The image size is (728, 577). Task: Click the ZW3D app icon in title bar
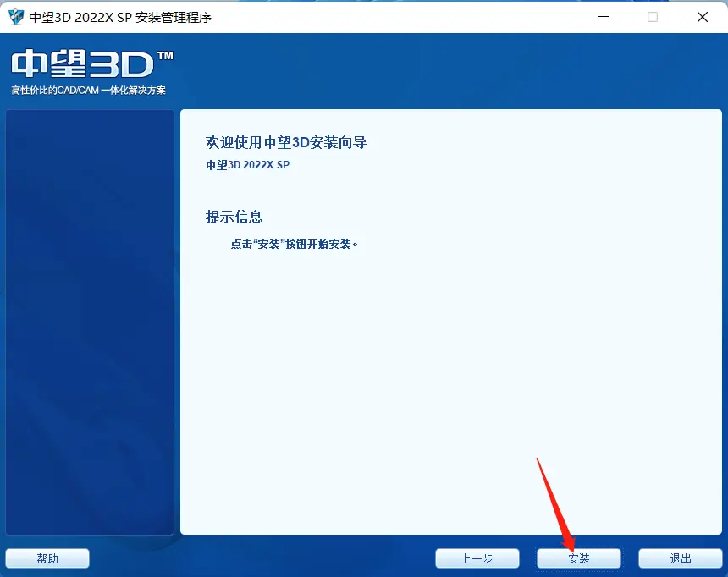click(16, 17)
